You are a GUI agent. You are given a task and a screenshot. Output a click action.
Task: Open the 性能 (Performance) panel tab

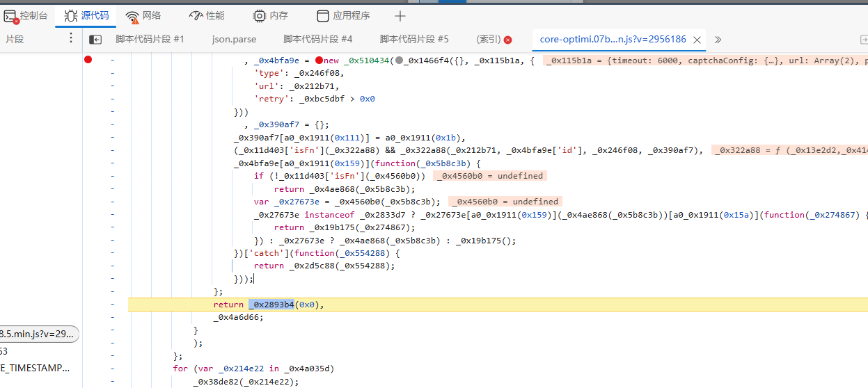point(207,15)
